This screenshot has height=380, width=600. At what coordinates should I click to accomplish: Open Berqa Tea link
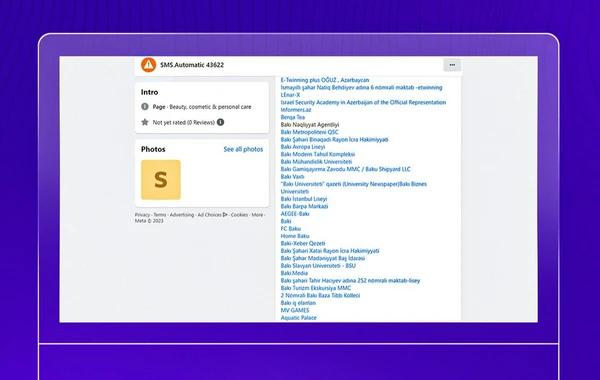293,117
